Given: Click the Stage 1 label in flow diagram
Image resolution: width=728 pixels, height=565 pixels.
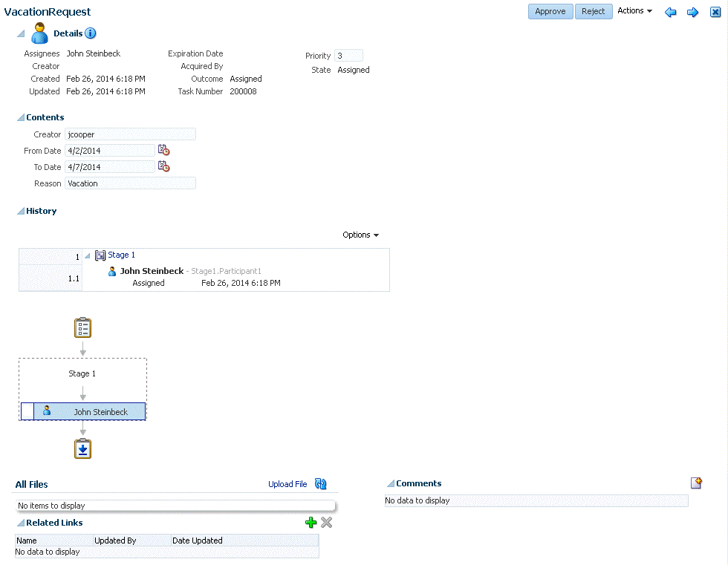Looking at the screenshot, I should pos(82,373).
